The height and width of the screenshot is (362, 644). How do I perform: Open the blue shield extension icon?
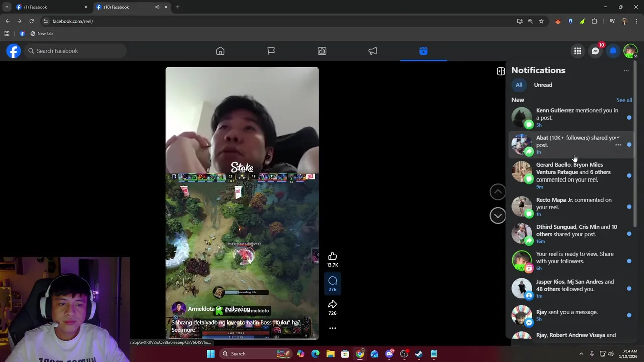(x=570, y=21)
